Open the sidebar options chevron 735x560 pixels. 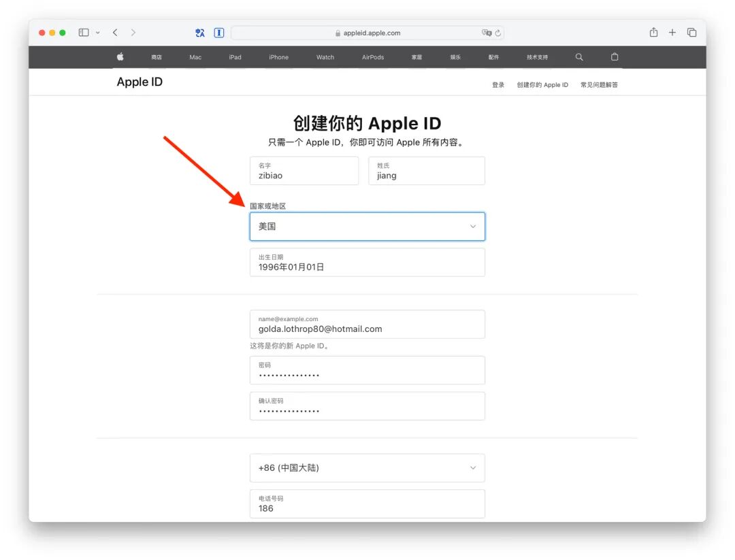97,33
